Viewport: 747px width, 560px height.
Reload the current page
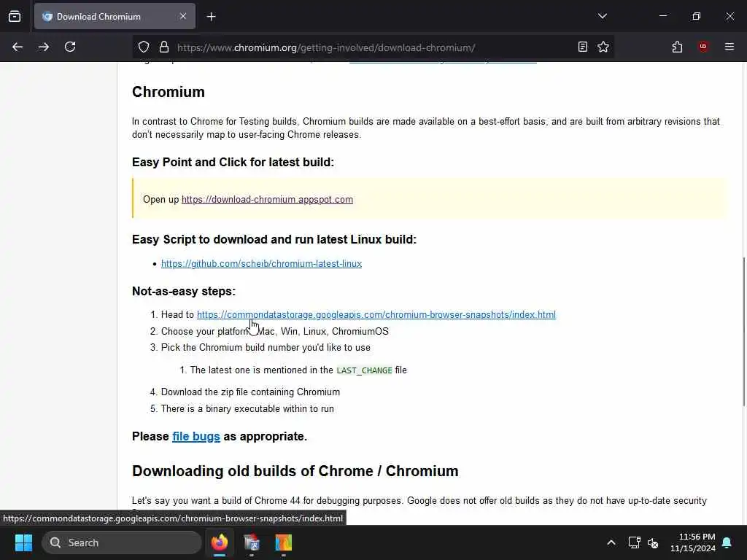(70, 47)
